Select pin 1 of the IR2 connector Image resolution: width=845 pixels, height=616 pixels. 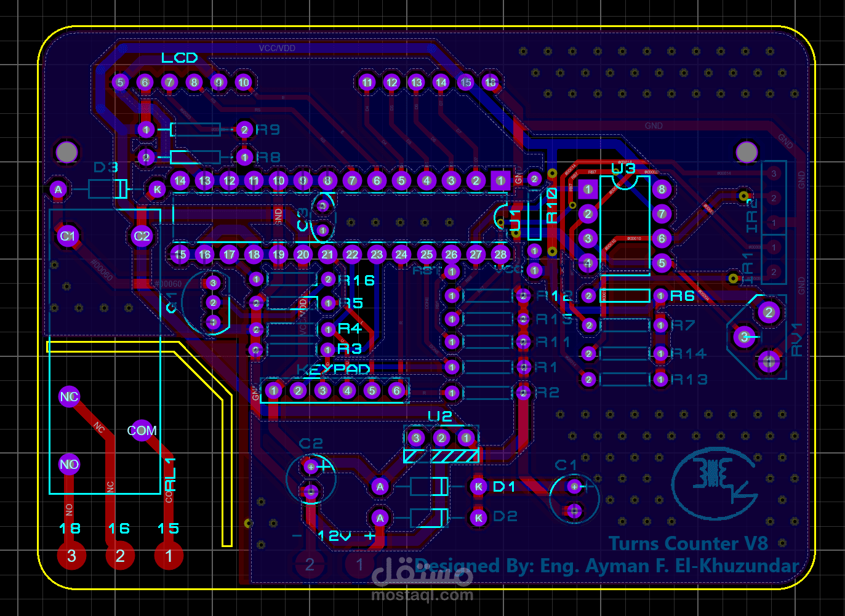(x=773, y=223)
